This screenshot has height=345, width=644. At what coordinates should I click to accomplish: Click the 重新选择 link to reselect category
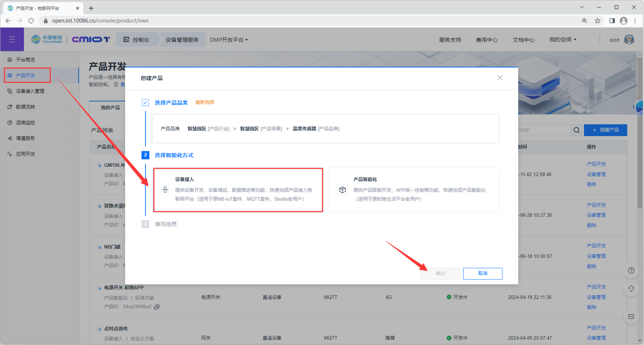coord(205,103)
